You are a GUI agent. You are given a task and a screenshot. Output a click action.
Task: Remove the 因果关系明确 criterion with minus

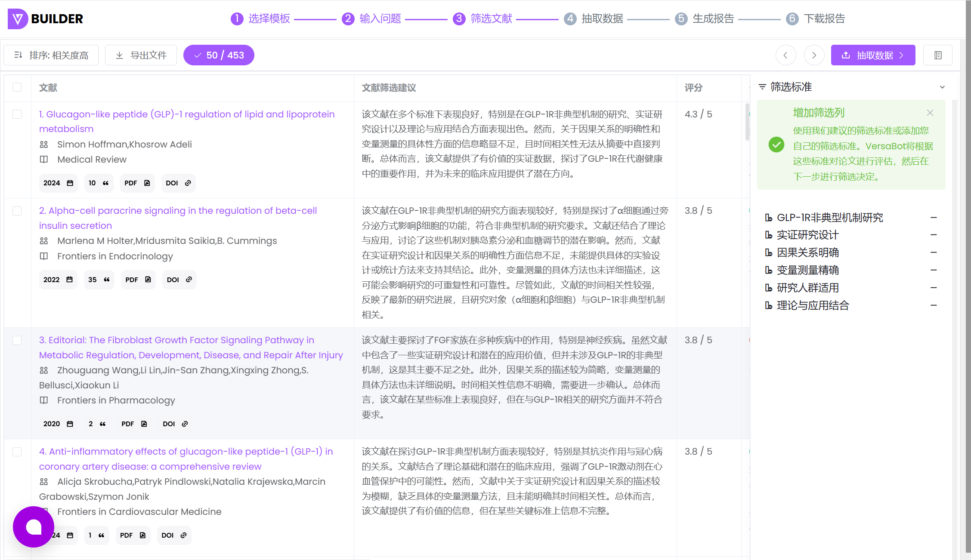coord(934,252)
